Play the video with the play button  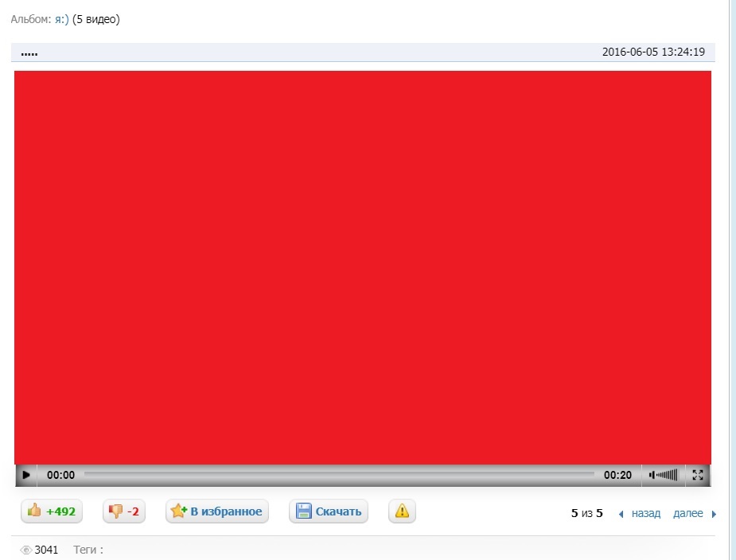tap(26, 475)
